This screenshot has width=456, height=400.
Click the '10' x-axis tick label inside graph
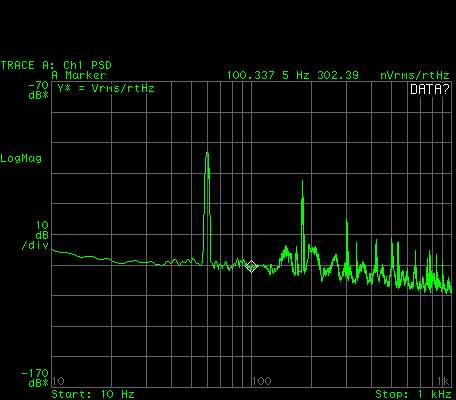pyautogui.click(x=58, y=381)
